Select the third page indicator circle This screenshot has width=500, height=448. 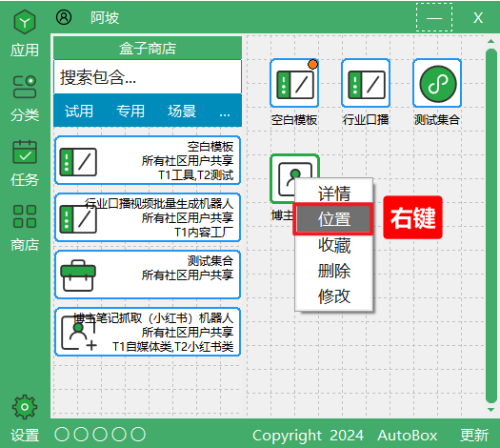[100, 435]
